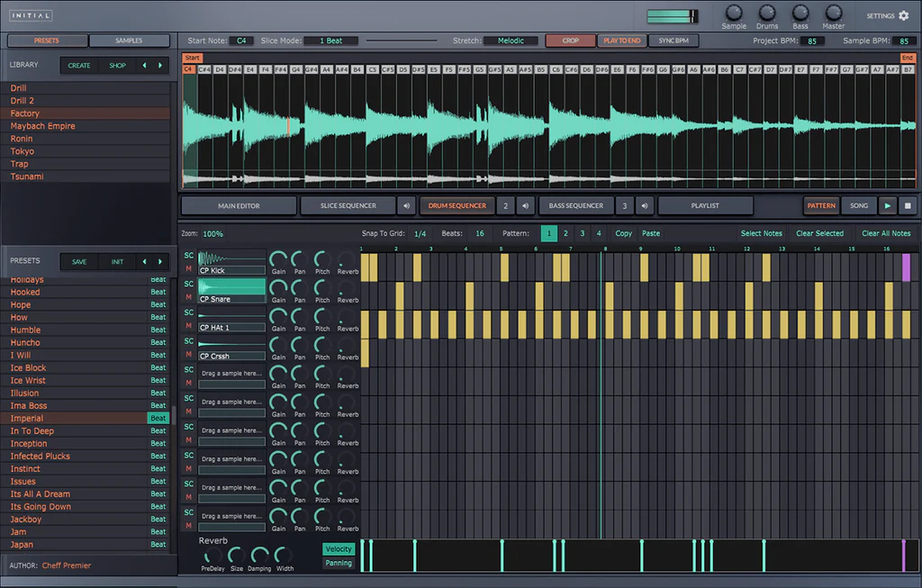Screen dimensions: 922x588
Task: Mute the CP Snare track
Action: tap(189, 297)
